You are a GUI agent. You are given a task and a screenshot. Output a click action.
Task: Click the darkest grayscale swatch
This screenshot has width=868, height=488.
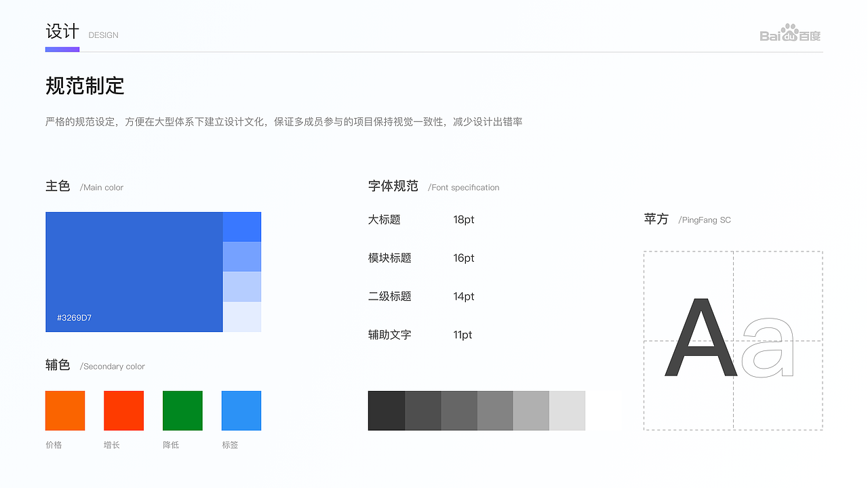coord(386,410)
